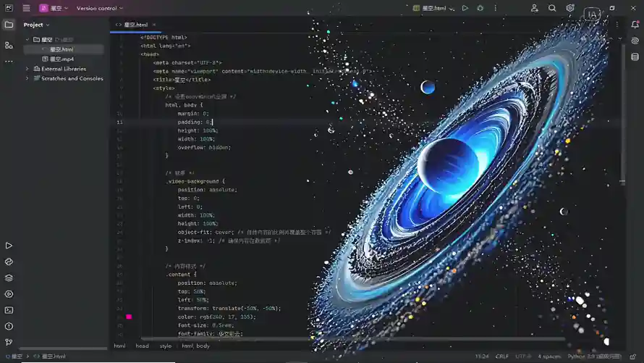This screenshot has height=363, width=644.
Task: Open the AI Assistant spiral icon
Action: point(635,41)
